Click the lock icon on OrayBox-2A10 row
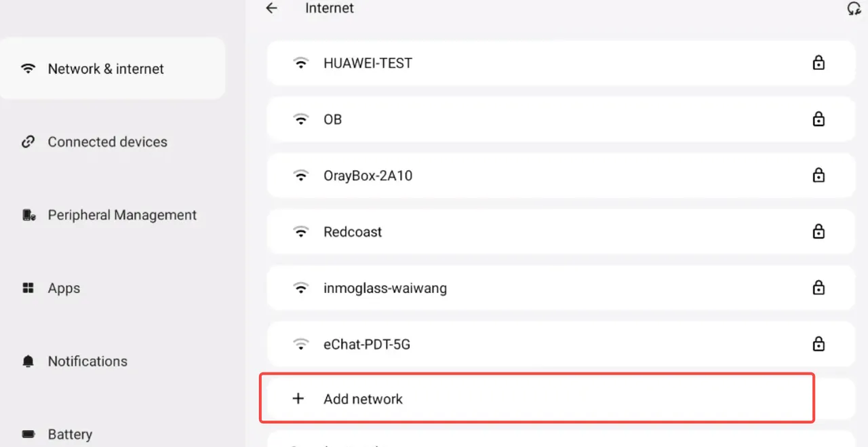The image size is (868, 447). (818, 176)
